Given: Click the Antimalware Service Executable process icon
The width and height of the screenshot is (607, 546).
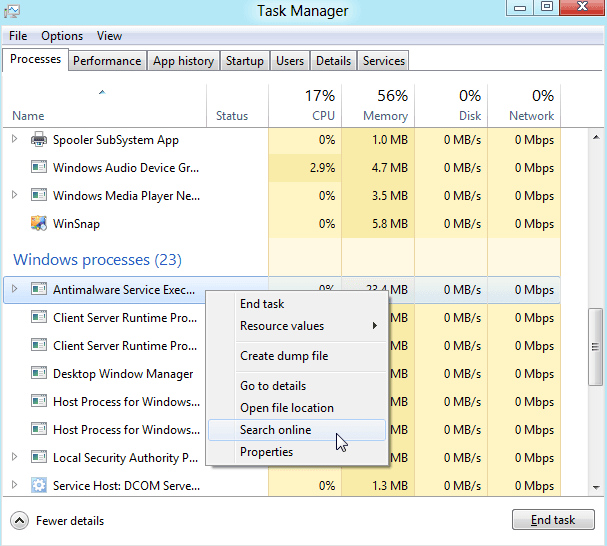Looking at the screenshot, I should coord(39,290).
